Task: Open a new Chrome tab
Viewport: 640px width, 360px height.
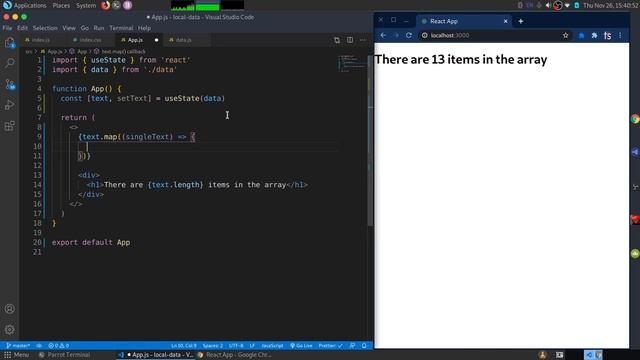Action: (x=520, y=21)
